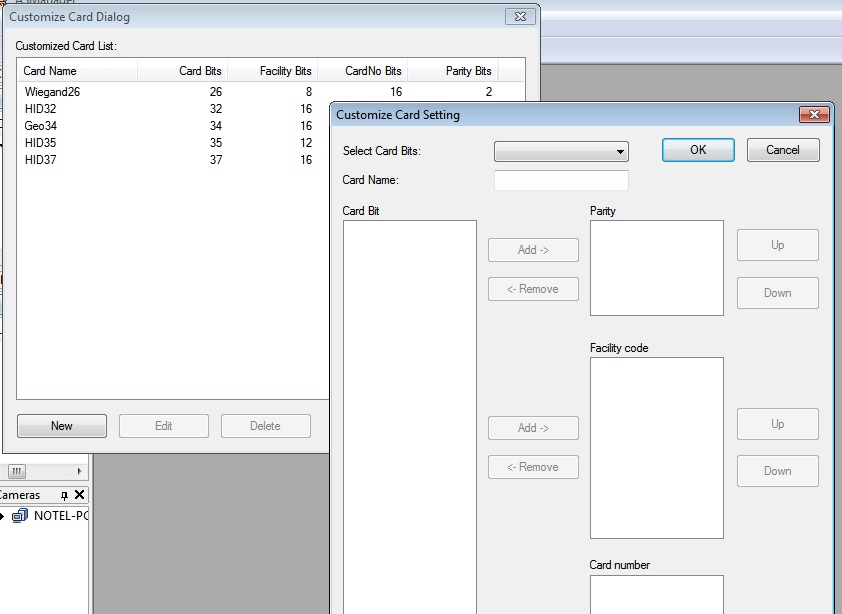Click inside the Facility code list box
The image size is (842, 614).
point(657,448)
